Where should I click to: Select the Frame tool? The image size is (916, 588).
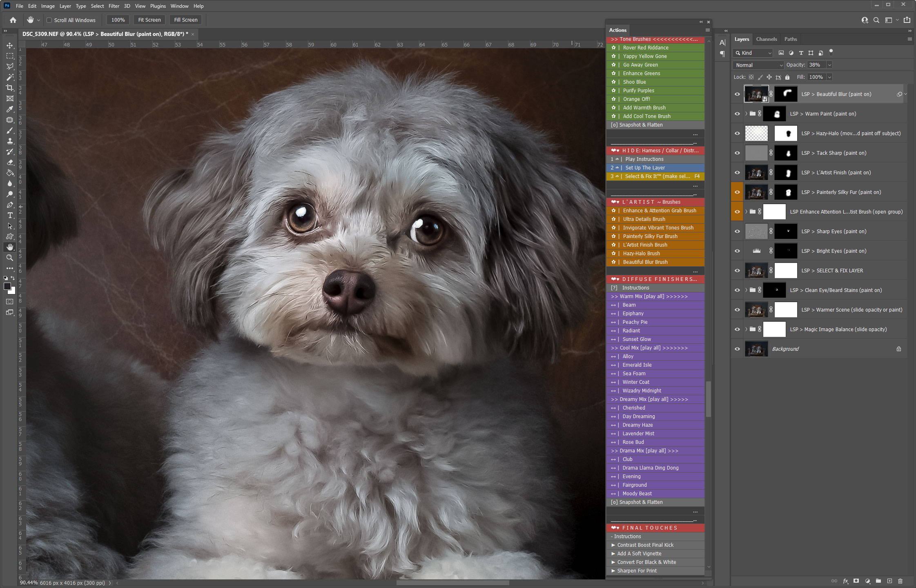tap(10, 98)
